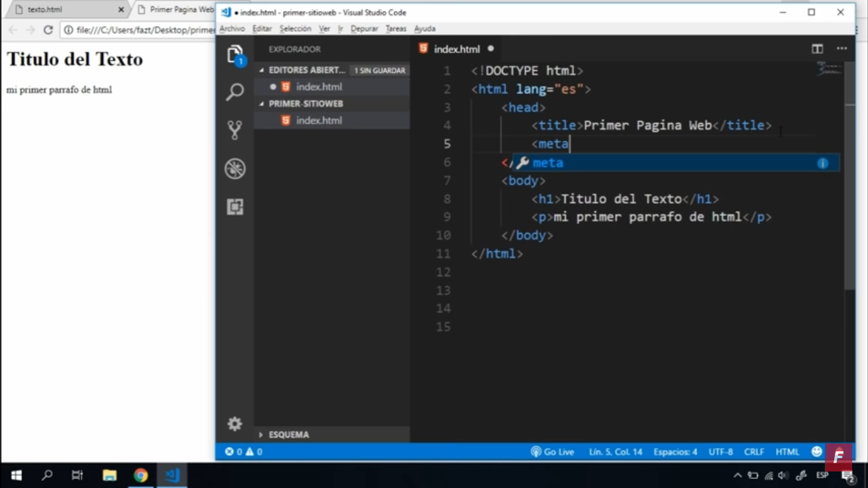Open the Ir menu
The height and width of the screenshot is (488, 868).
coord(341,29)
